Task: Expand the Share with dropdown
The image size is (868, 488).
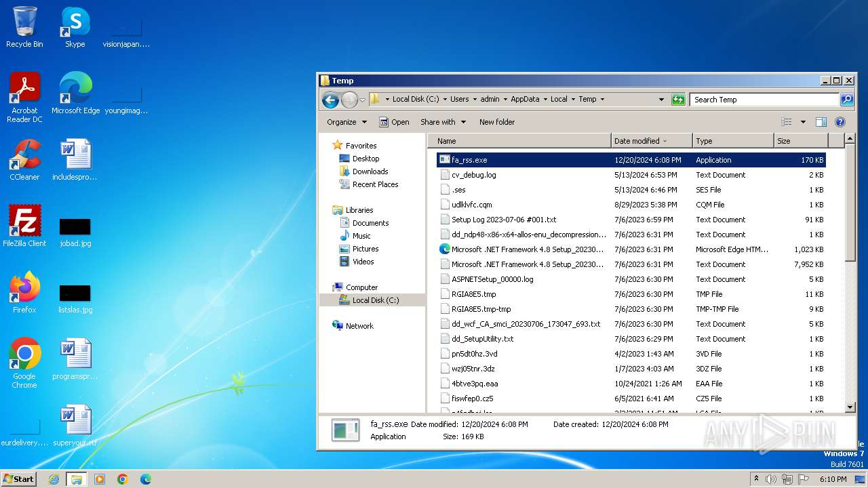Action: point(443,122)
